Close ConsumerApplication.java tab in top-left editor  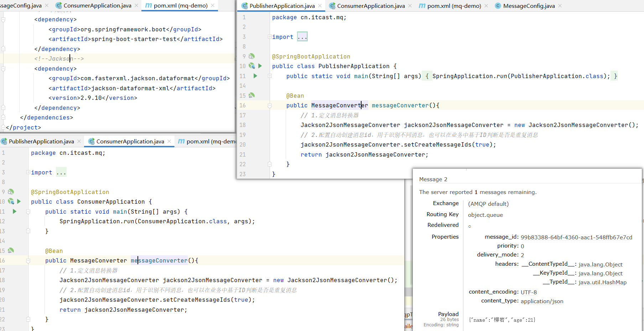click(x=136, y=5)
